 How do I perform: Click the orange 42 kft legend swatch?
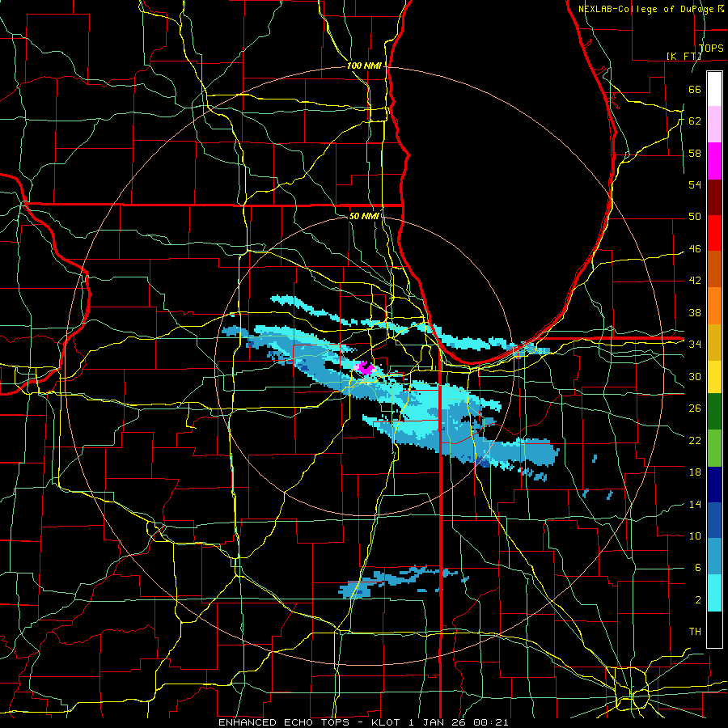pyautogui.click(x=714, y=306)
